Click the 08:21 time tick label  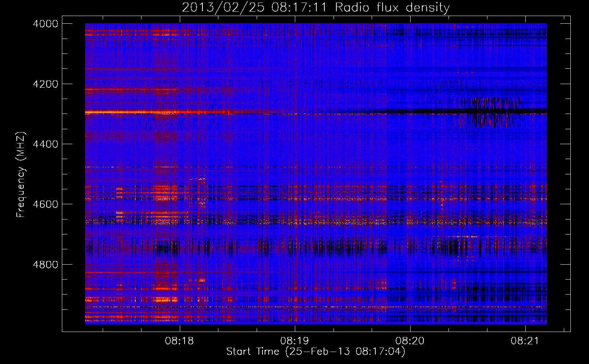click(525, 341)
